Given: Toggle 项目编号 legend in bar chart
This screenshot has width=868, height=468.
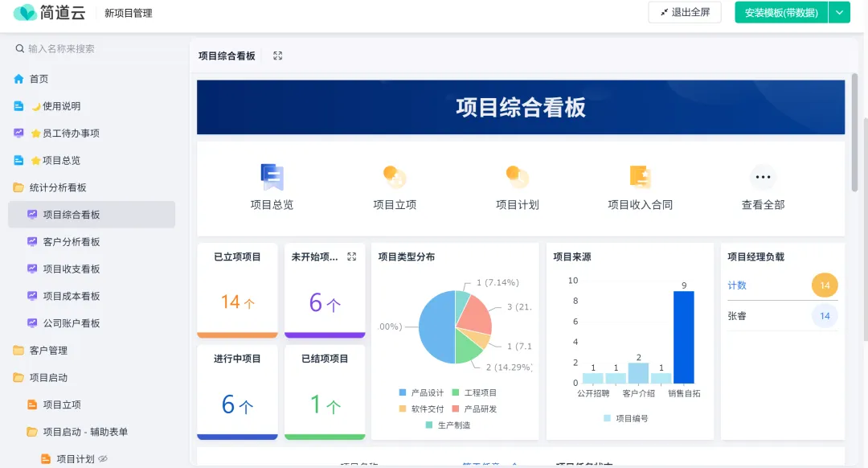Looking at the screenshot, I should pos(625,418).
